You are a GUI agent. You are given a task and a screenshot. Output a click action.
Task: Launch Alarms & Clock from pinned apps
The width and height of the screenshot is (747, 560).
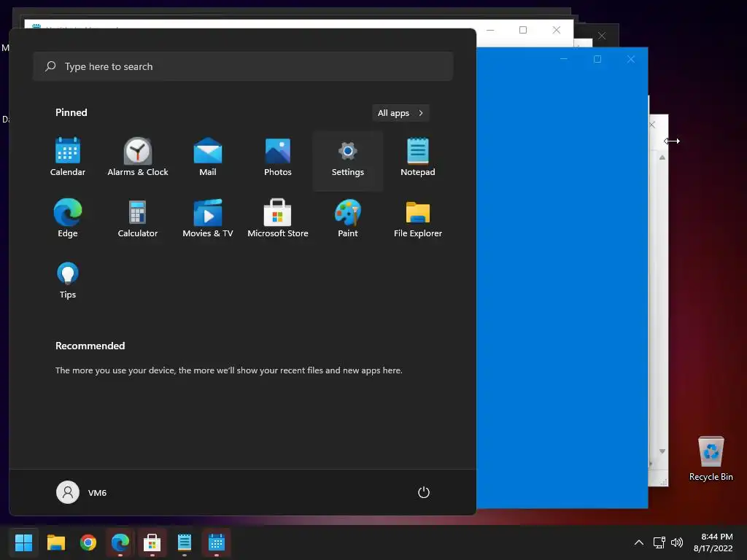click(138, 157)
